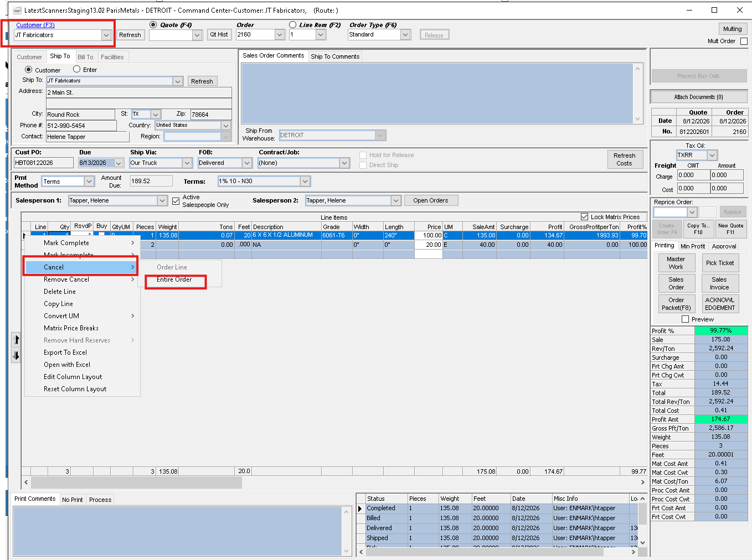This screenshot has width=752, height=560.
Task: Toggle the Mult Order checkbox
Action: 744,41
